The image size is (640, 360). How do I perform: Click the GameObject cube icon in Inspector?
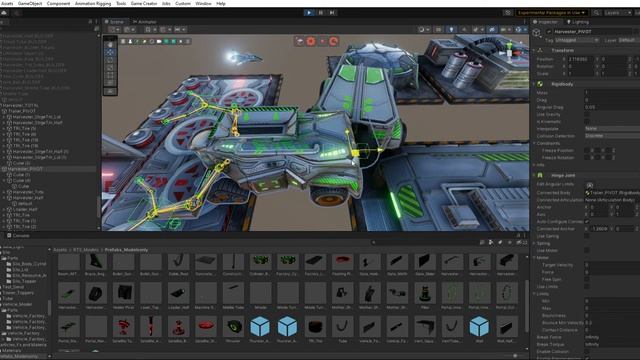[x=537, y=33]
